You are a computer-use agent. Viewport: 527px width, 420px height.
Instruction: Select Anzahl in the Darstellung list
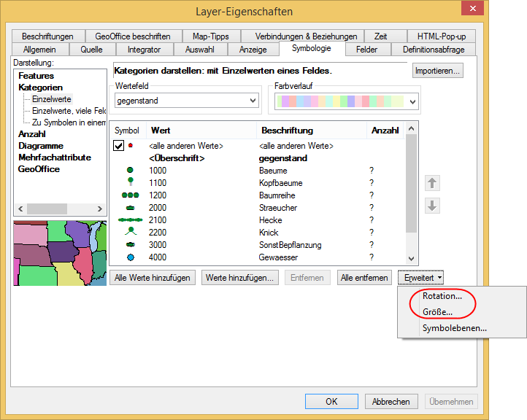[32, 134]
